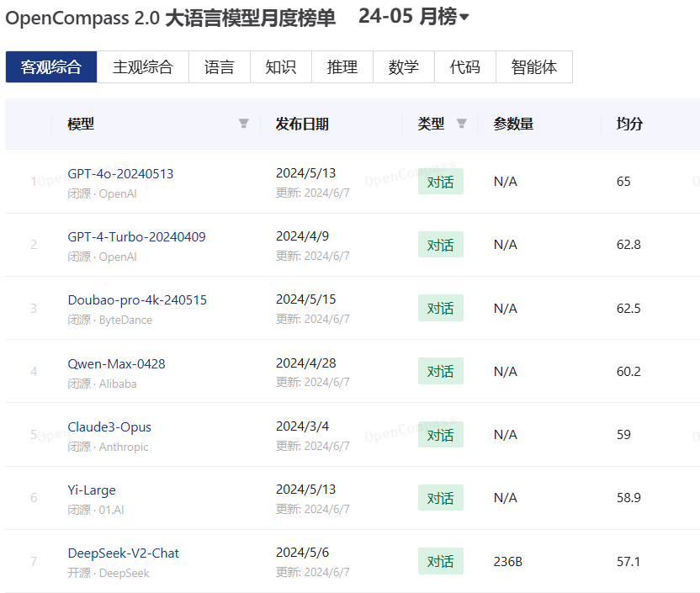This screenshot has height=593, width=700.
Task: Open the model column filter icon
Action: point(244,124)
